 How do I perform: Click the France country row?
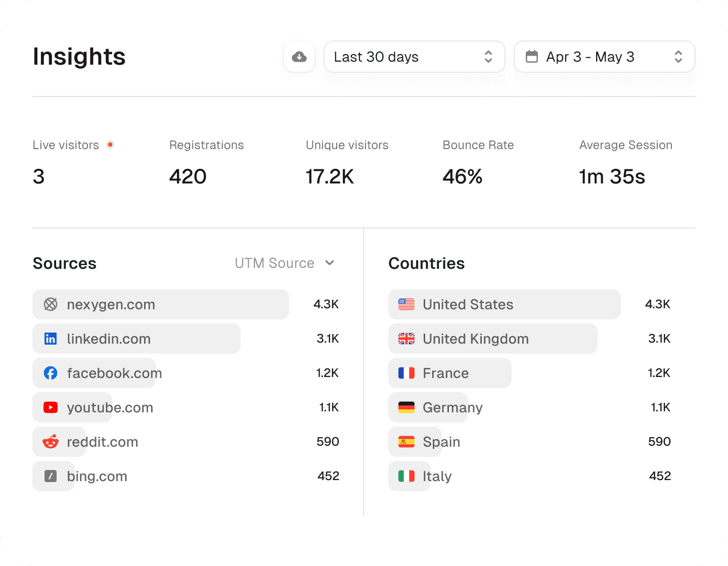pyautogui.click(x=446, y=373)
